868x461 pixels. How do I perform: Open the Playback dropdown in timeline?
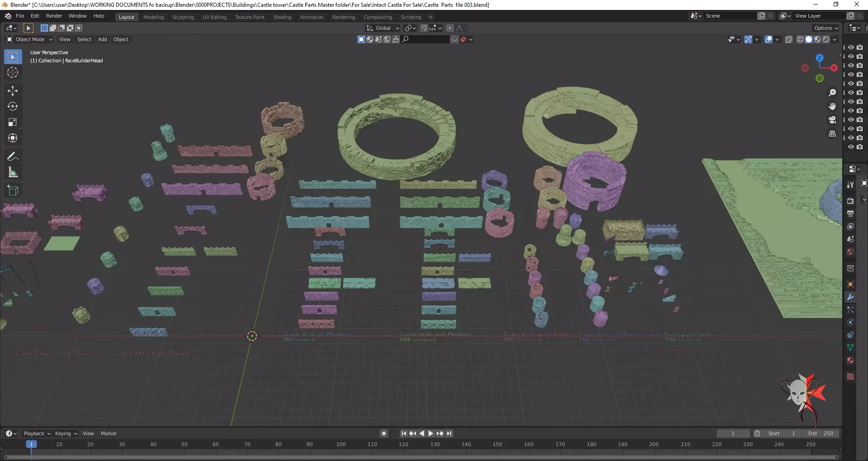(x=37, y=433)
